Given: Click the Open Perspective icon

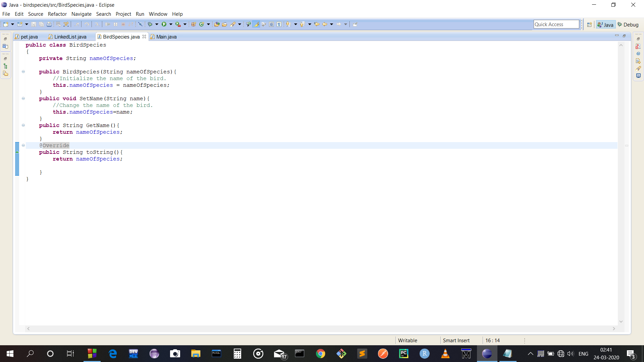Looking at the screenshot, I should coord(589,24).
